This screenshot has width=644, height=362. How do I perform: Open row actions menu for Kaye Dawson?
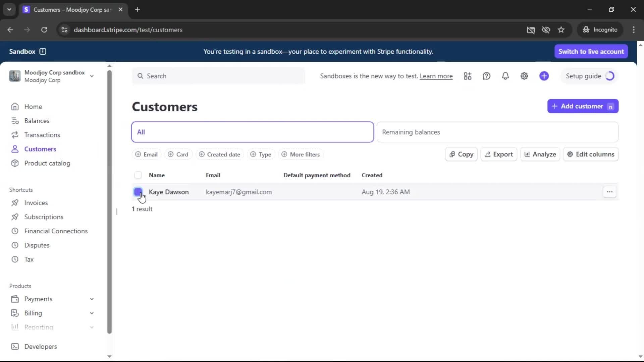609,192
